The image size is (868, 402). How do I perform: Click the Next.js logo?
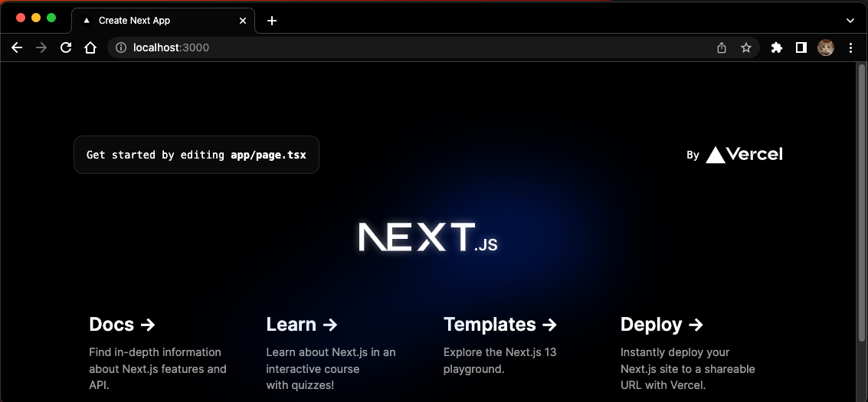coord(428,237)
